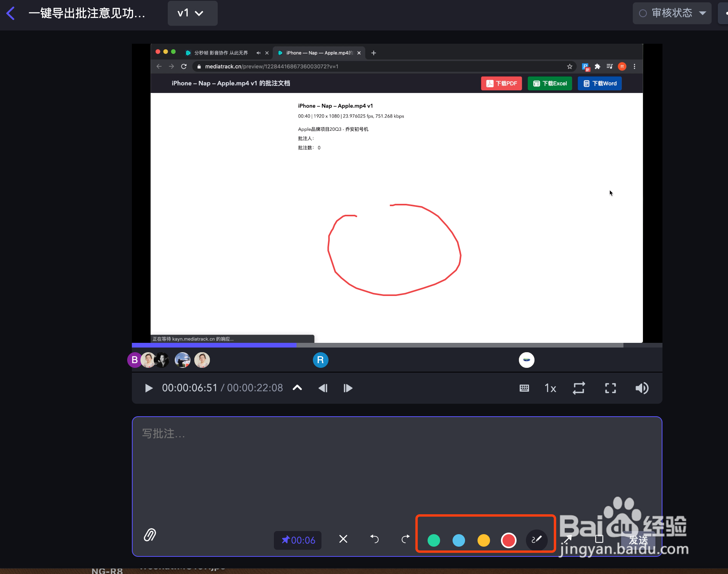Undo the last drawing stroke
This screenshot has width=728, height=574.
[375, 539]
